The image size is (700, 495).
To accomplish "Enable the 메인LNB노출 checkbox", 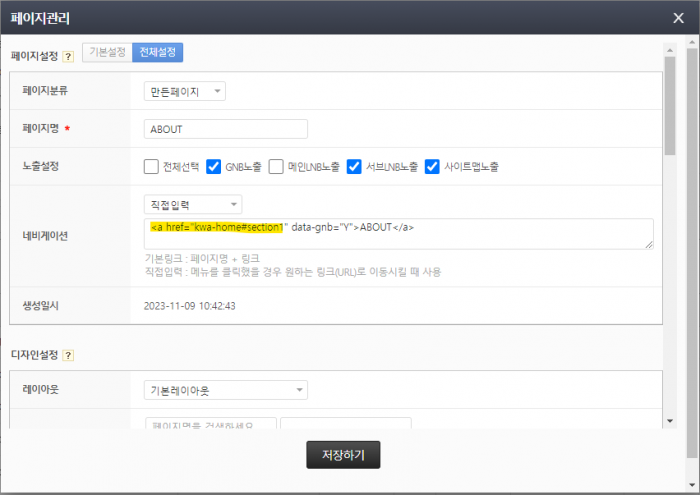I will point(276,166).
